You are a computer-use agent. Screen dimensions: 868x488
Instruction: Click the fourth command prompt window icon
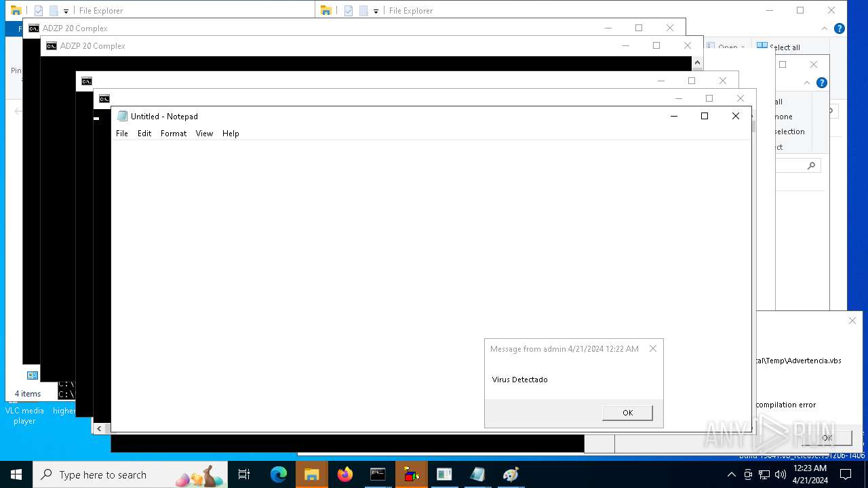click(x=104, y=99)
